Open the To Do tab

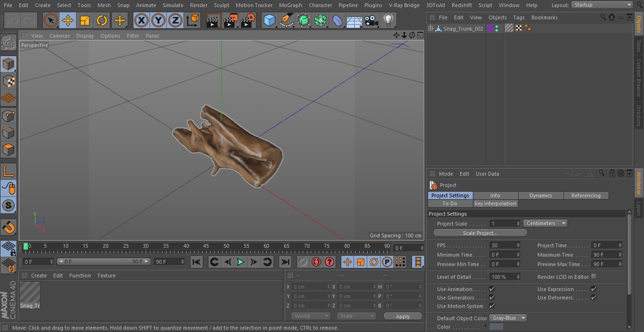450,203
